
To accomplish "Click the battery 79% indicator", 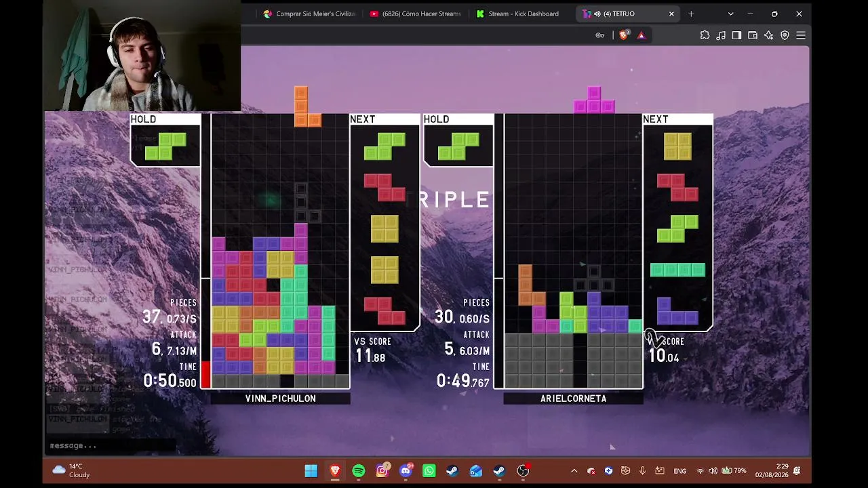I will (x=734, y=471).
